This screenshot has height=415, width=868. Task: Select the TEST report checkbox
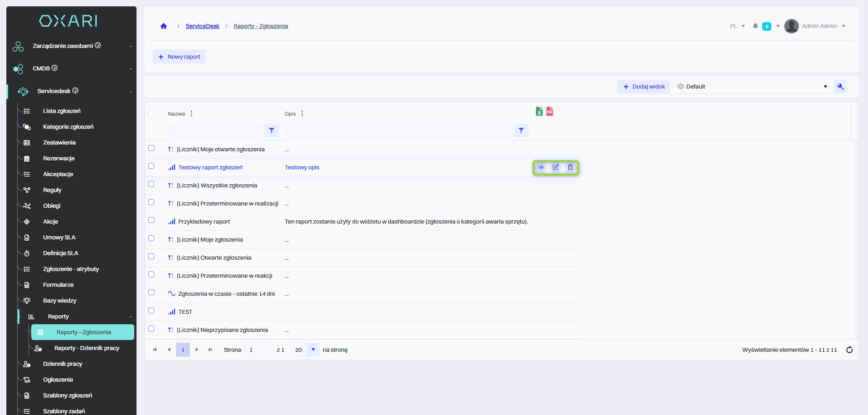click(151, 311)
